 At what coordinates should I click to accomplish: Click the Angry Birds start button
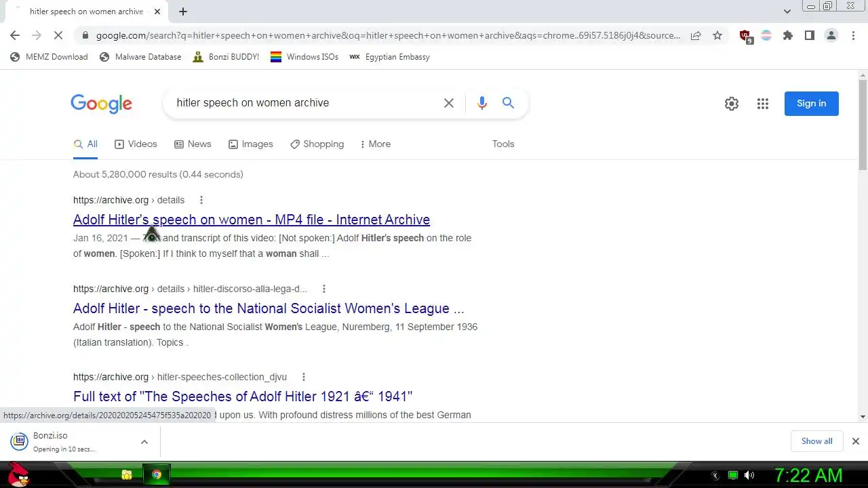[x=18, y=474]
